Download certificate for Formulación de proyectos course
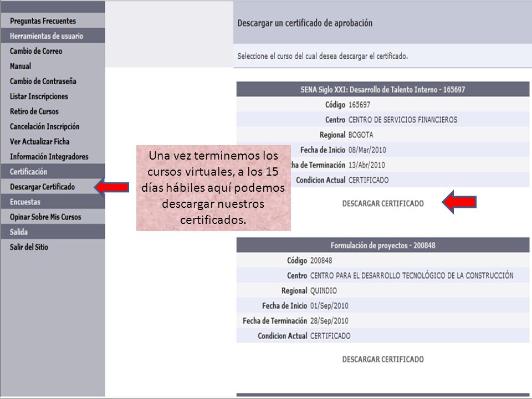This screenshot has width=532, height=399. (x=383, y=359)
